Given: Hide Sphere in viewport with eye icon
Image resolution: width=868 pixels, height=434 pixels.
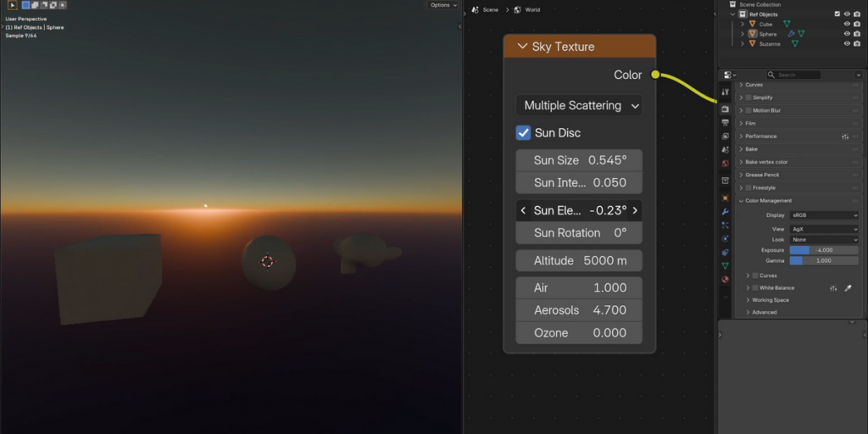Looking at the screenshot, I should point(847,34).
